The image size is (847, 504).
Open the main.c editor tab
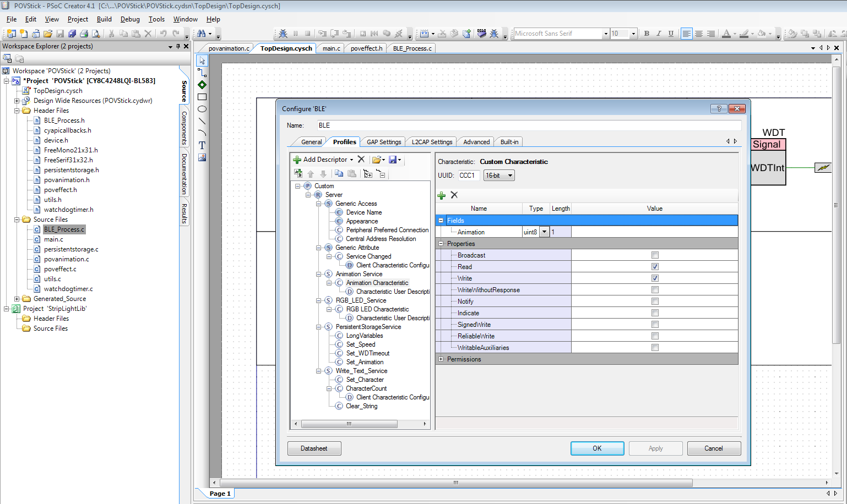click(331, 48)
